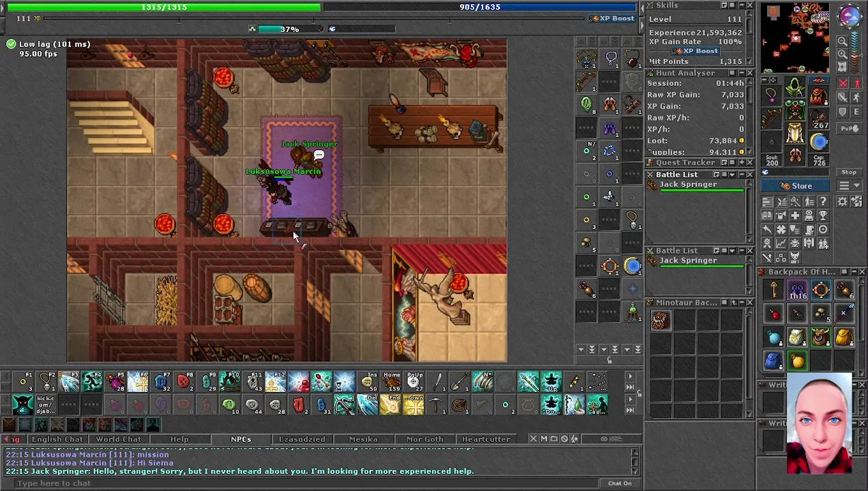Click the green health bar
The height and width of the screenshot is (491, 868).
coord(164,7)
